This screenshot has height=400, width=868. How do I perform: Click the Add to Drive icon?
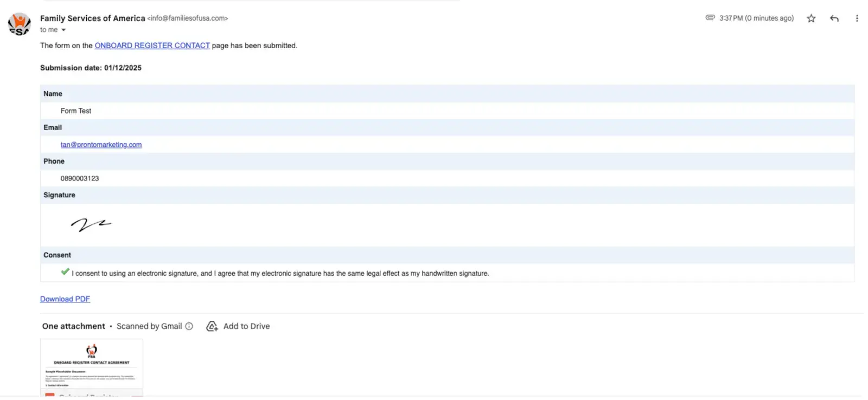coord(212,326)
